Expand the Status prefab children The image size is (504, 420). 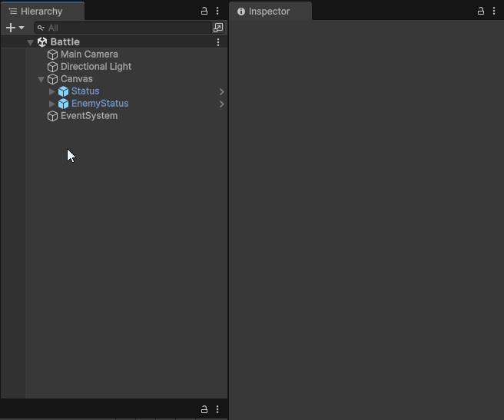click(52, 91)
